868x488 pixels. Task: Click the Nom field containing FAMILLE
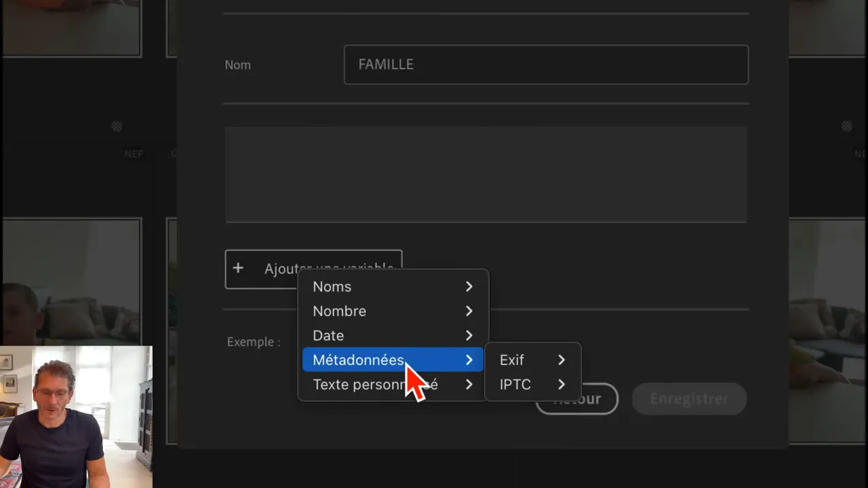coord(546,64)
